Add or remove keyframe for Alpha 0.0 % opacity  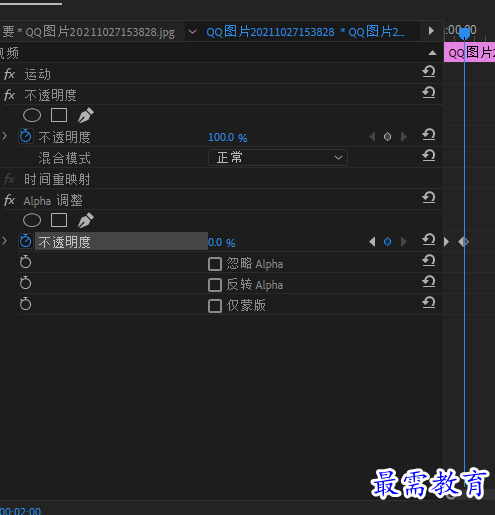click(387, 242)
